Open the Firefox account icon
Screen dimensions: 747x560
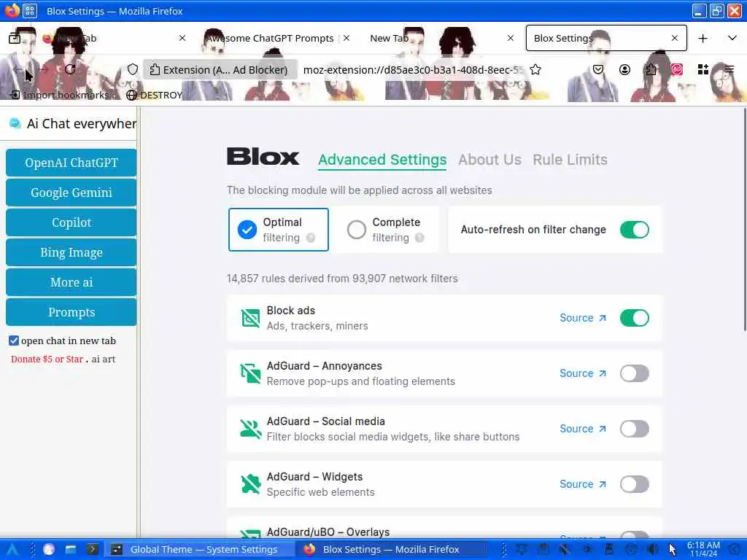click(x=624, y=69)
